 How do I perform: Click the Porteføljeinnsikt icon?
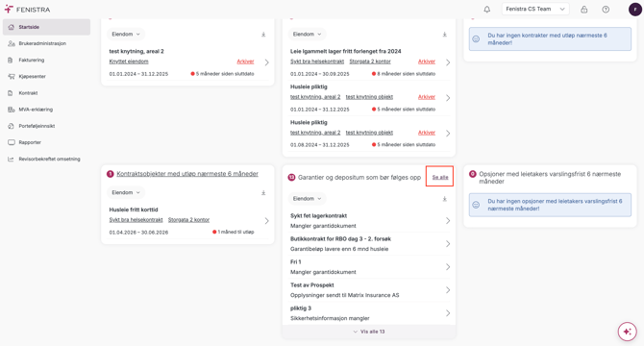[x=12, y=126]
